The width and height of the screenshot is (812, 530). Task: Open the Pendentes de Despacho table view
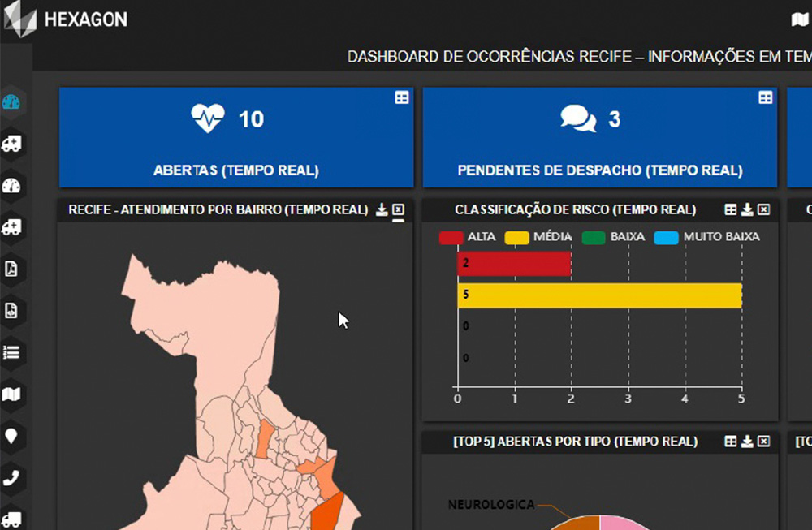click(x=765, y=97)
